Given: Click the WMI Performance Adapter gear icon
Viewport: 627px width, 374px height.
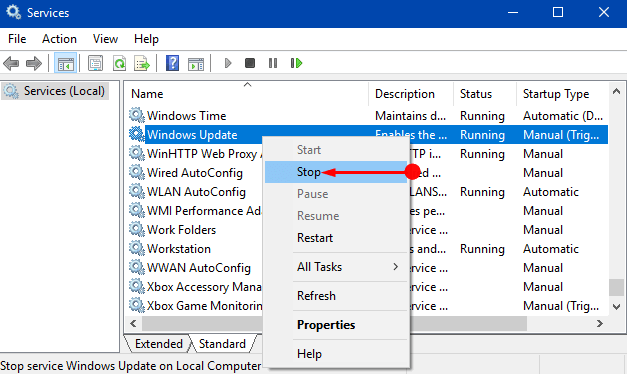Looking at the screenshot, I should tap(137, 210).
